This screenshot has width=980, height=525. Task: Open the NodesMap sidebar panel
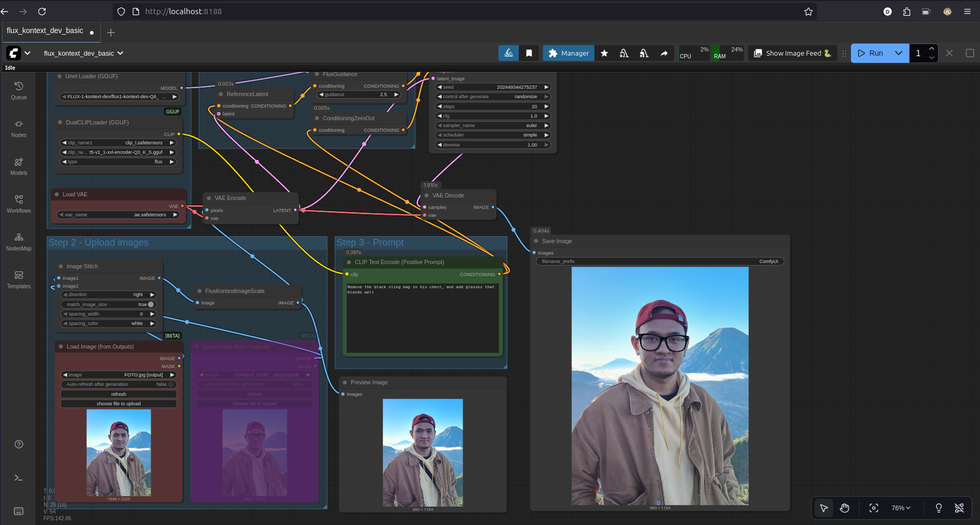coord(19,241)
